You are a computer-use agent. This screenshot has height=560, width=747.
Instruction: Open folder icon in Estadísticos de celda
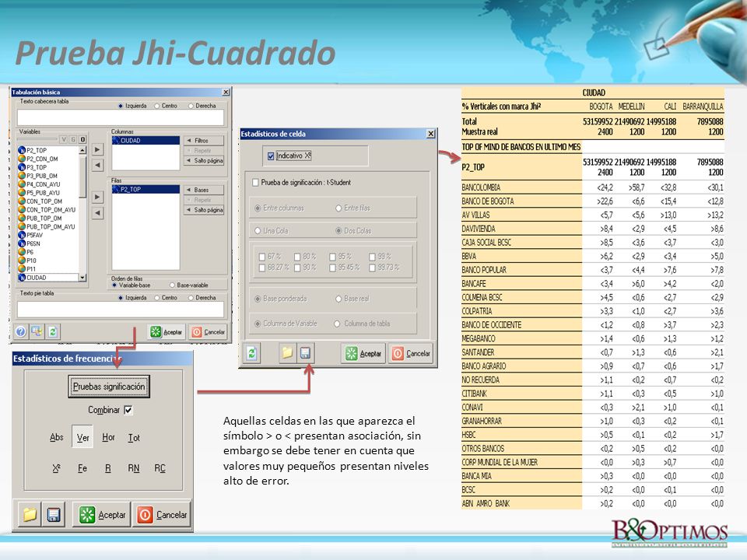click(287, 353)
